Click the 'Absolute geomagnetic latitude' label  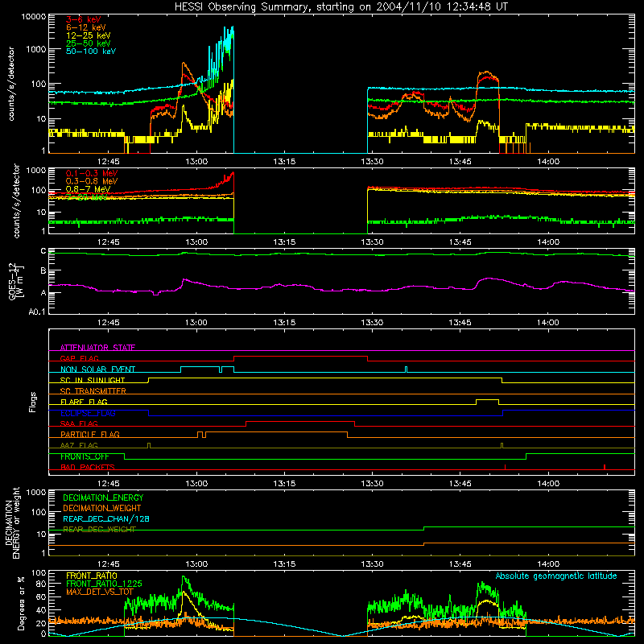(x=556, y=576)
